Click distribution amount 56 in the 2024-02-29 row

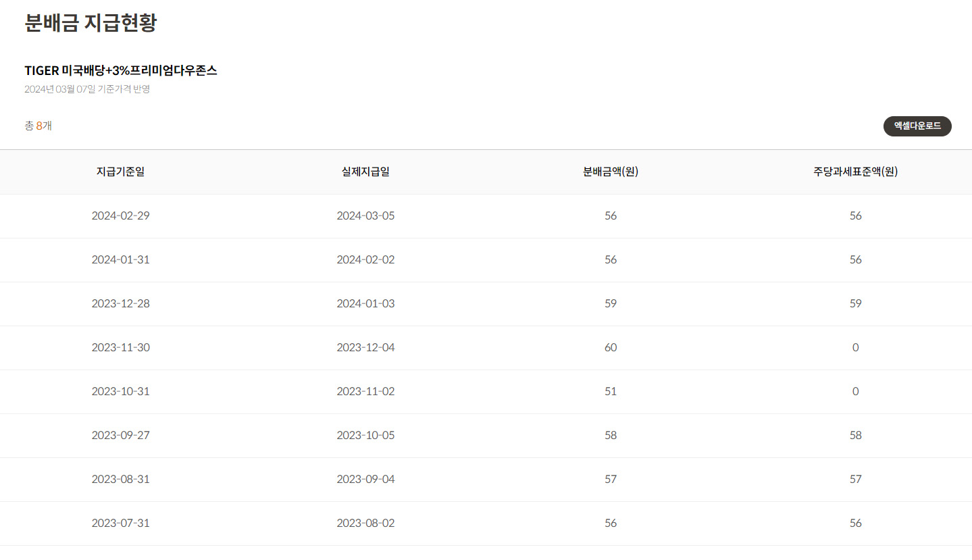coord(611,216)
